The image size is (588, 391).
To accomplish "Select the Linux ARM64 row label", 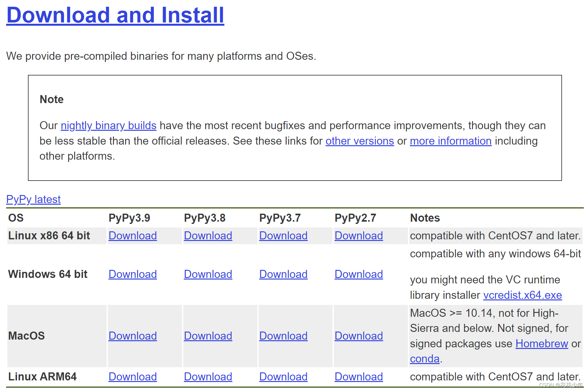I will pyautogui.click(x=42, y=377).
